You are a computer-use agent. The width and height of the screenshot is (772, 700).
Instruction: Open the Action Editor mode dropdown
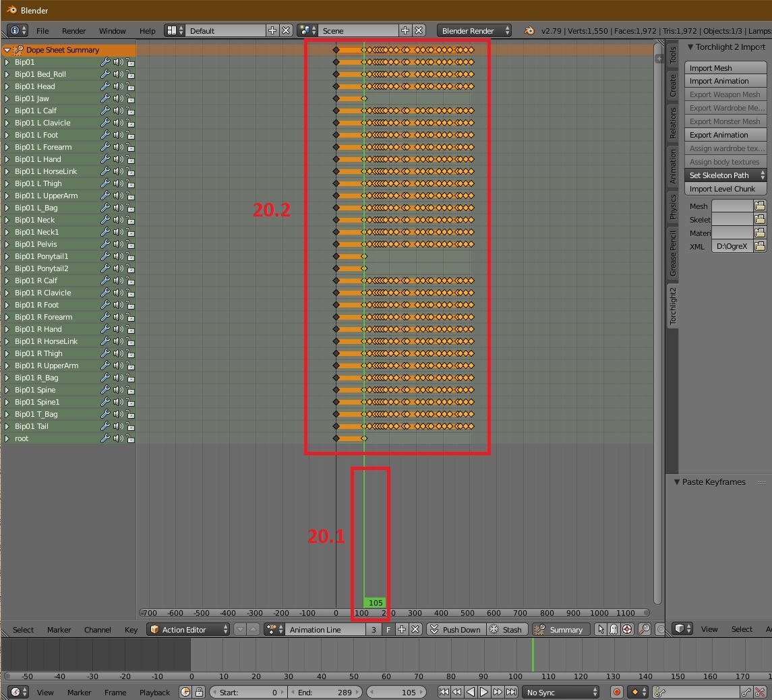pos(188,630)
